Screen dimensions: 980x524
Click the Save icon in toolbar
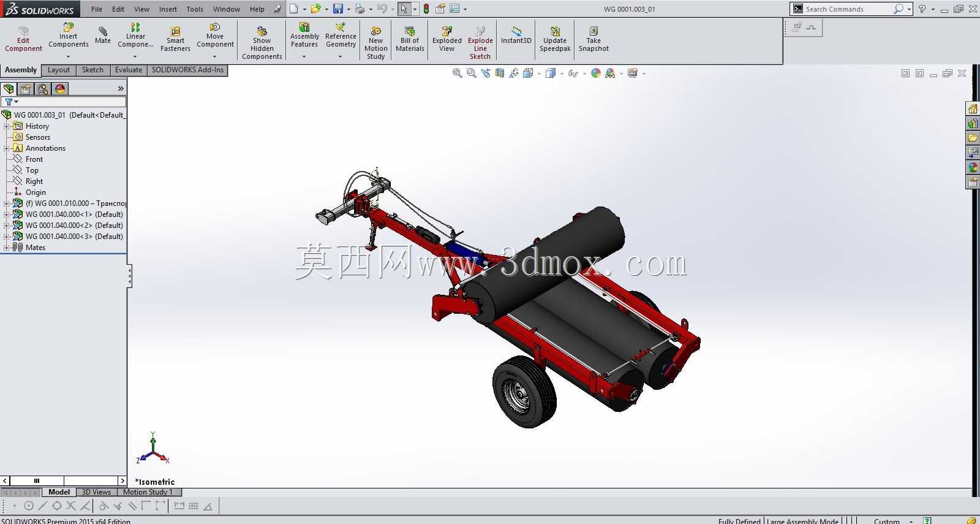click(x=337, y=9)
